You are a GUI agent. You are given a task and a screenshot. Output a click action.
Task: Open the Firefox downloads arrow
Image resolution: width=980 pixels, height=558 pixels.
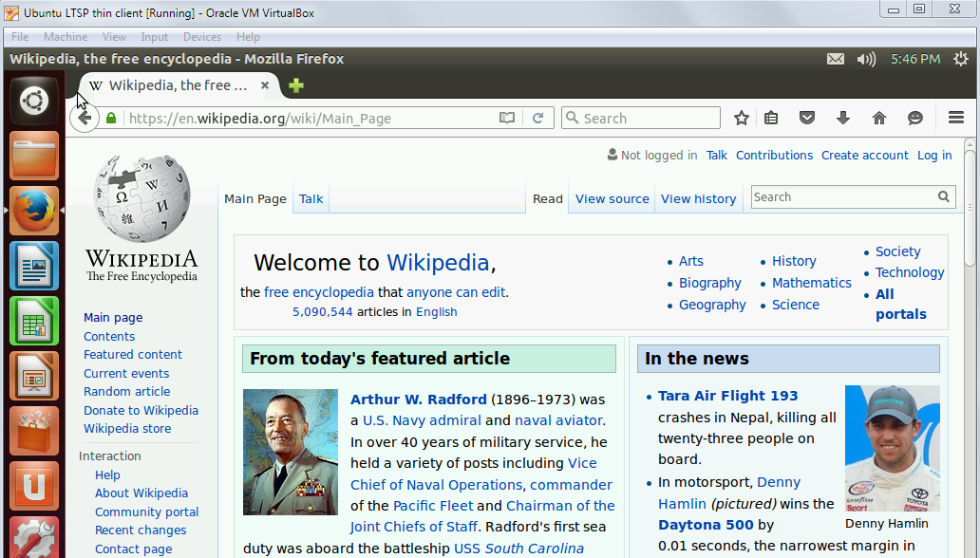[843, 118]
